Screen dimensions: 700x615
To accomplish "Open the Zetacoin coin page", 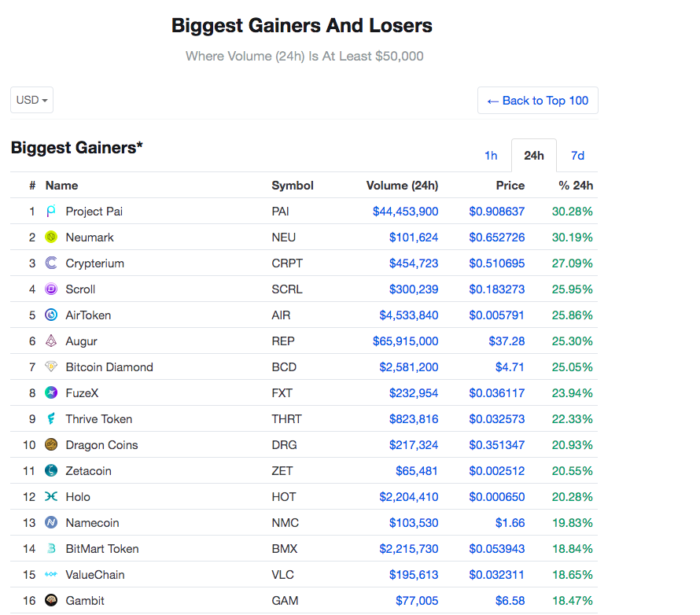I will click(88, 471).
